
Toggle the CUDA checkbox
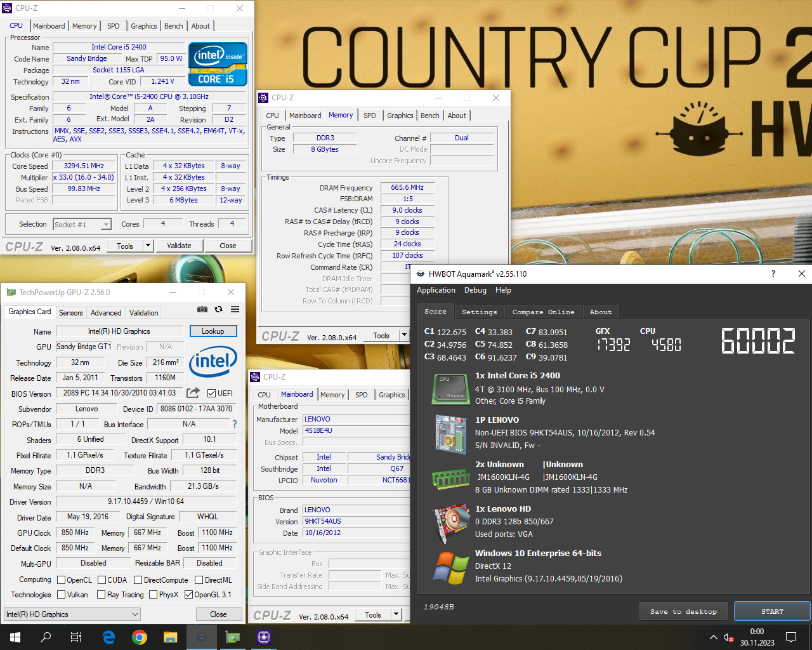102,580
